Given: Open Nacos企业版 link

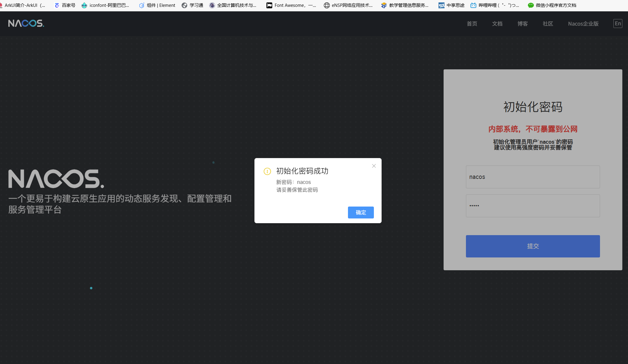Looking at the screenshot, I should (583, 24).
